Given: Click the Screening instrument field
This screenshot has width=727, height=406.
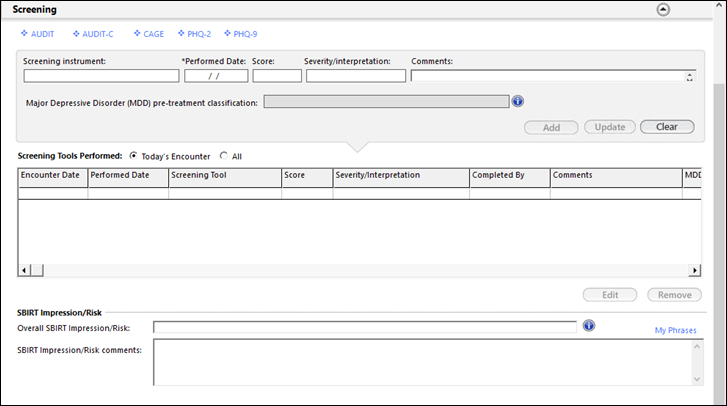Looking at the screenshot, I should (101, 76).
